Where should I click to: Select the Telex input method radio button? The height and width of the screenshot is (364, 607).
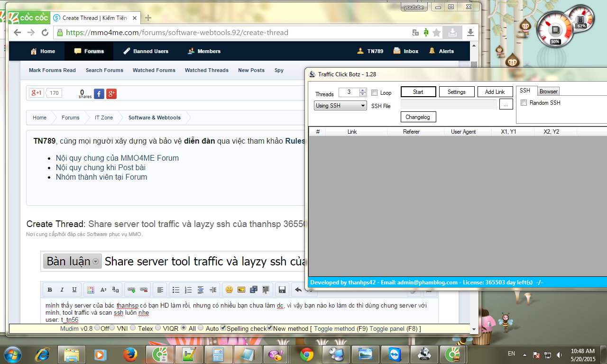(x=133, y=328)
